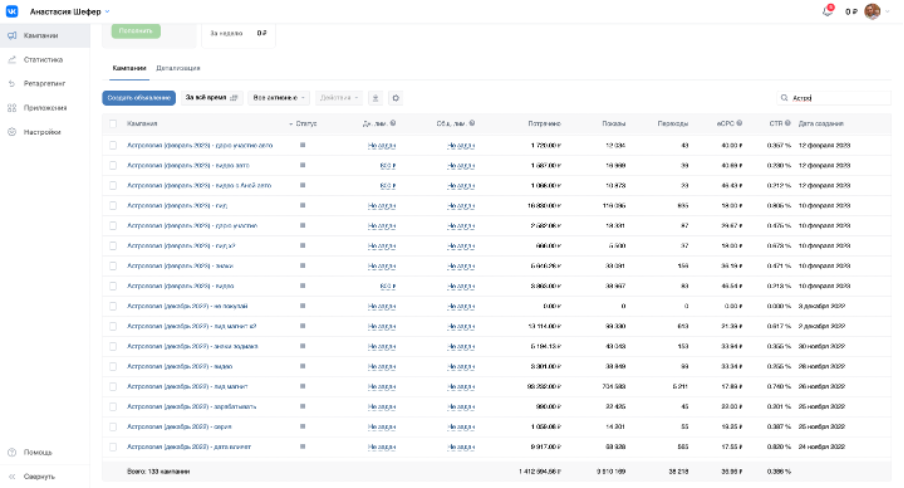Switch to the Детализация tab
904x488 pixels.
tap(178, 67)
